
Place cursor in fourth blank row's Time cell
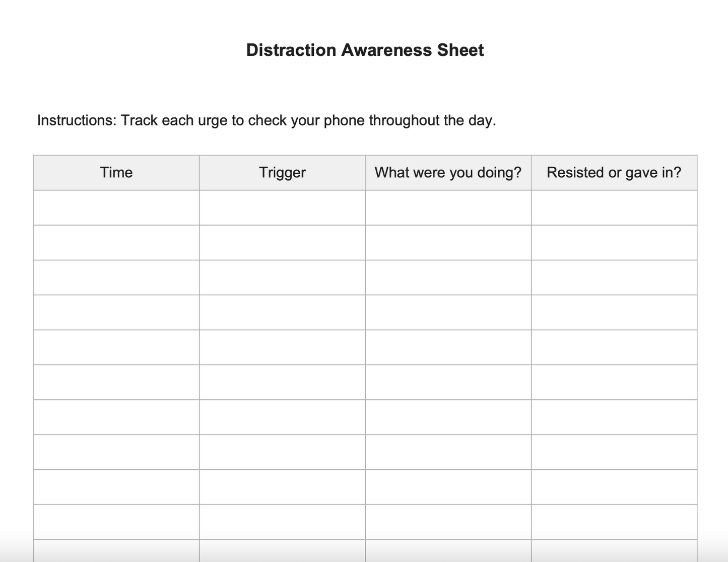pos(116,312)
